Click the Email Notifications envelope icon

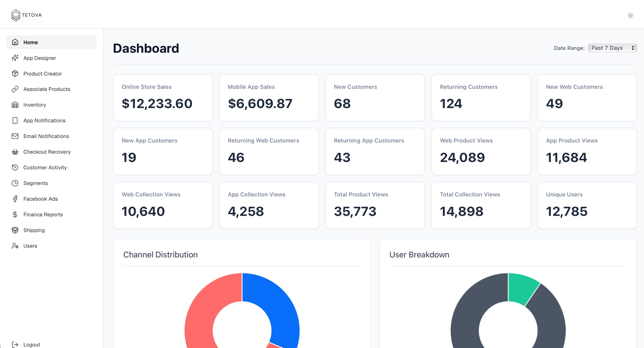point(15,136)
